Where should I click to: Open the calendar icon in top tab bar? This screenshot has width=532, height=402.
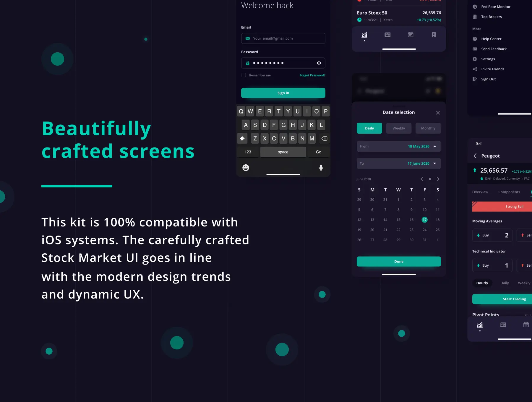point(411,35)
